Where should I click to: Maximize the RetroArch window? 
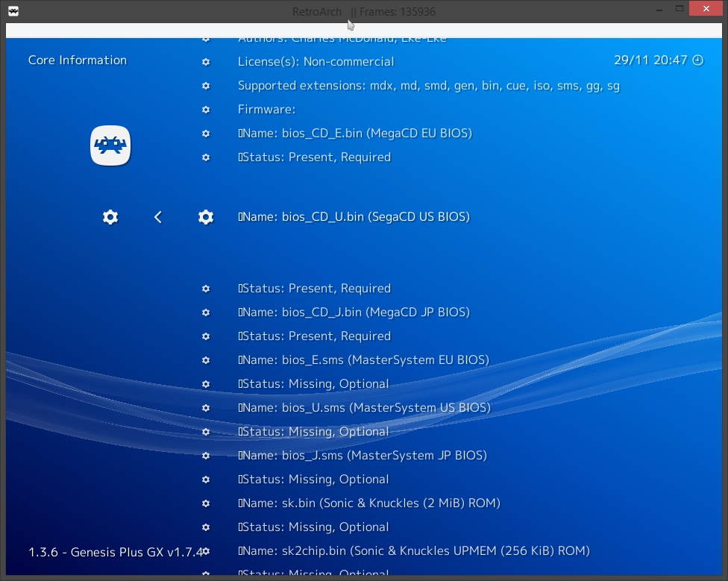point(680,8)
